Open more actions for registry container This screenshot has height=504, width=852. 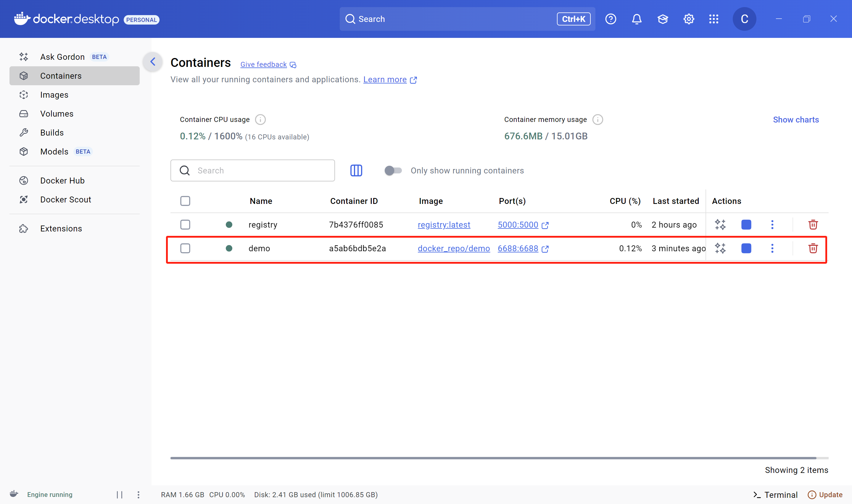(772, 225)
